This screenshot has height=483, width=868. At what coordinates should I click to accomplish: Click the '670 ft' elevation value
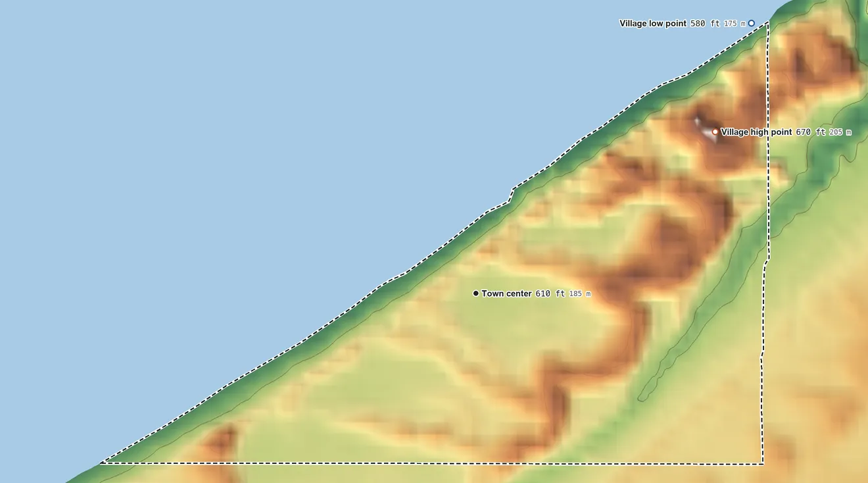(x=810, y=132)
